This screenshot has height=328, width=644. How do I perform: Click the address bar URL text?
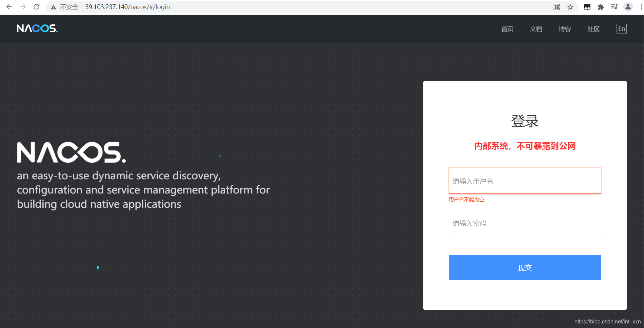click(x=127, y=7)
